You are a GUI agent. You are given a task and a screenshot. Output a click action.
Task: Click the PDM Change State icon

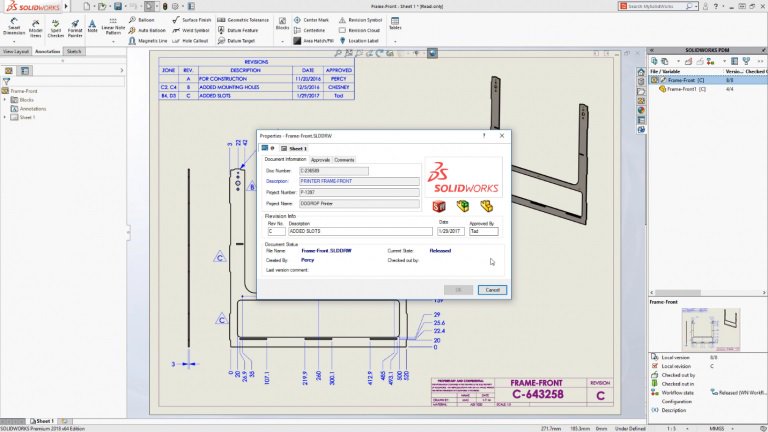[711, 61]
